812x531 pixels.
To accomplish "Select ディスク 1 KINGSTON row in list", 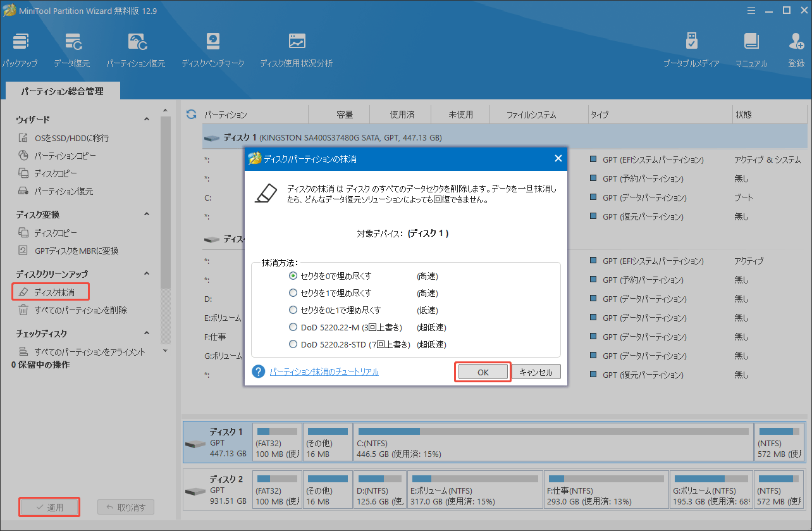I will pos(504,137).
